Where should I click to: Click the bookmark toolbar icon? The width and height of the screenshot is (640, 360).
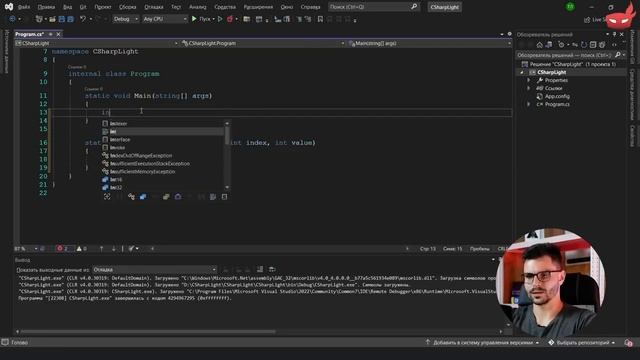(320, 19)
